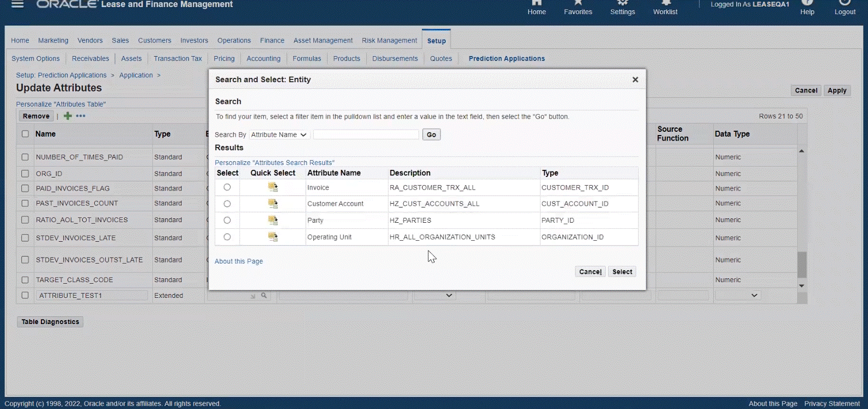Image resolution: width=868 pixels, height=409 pixels.
Task: Click Apply on the Update Attributes page
Action: click(837, 90)
